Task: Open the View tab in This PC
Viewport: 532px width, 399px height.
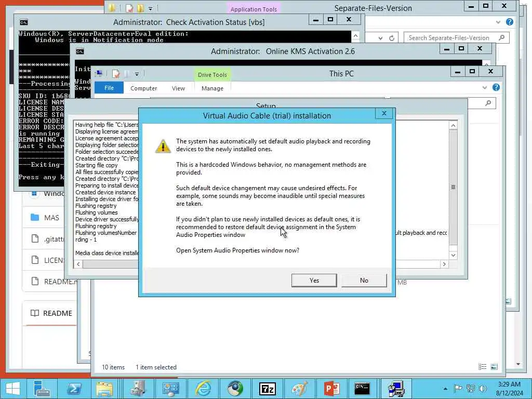Action: [x=178, y=88]
